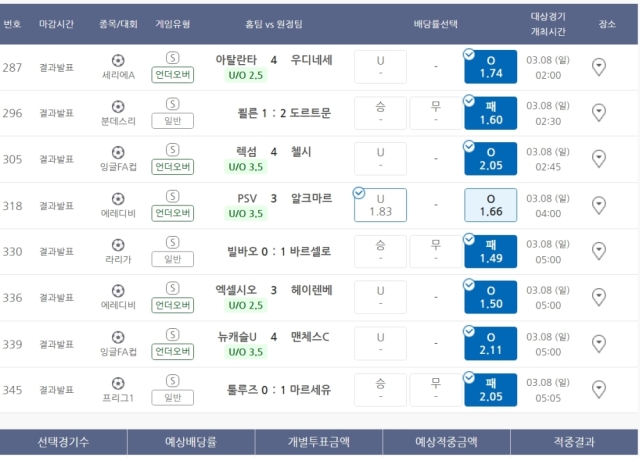Viewport: 640px width, 457px height.
Task: Click the 마감시간 column header
Action: click(57, 22)
